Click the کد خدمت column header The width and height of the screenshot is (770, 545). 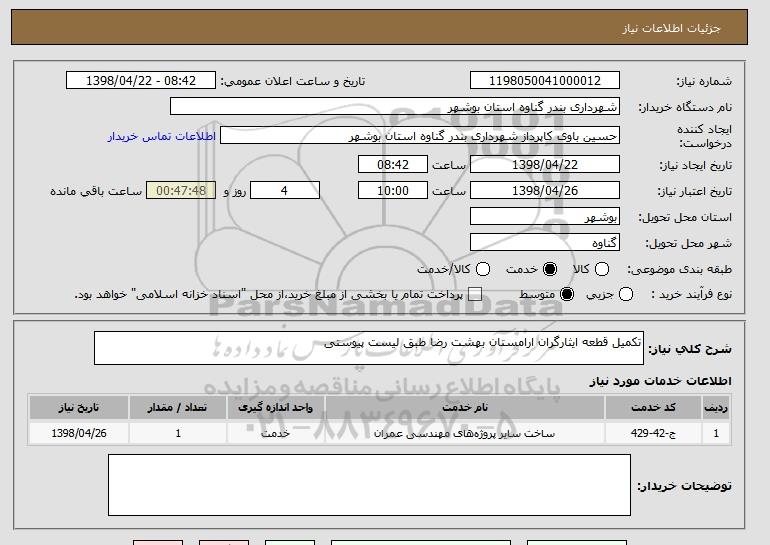click(x=653, y=408)
